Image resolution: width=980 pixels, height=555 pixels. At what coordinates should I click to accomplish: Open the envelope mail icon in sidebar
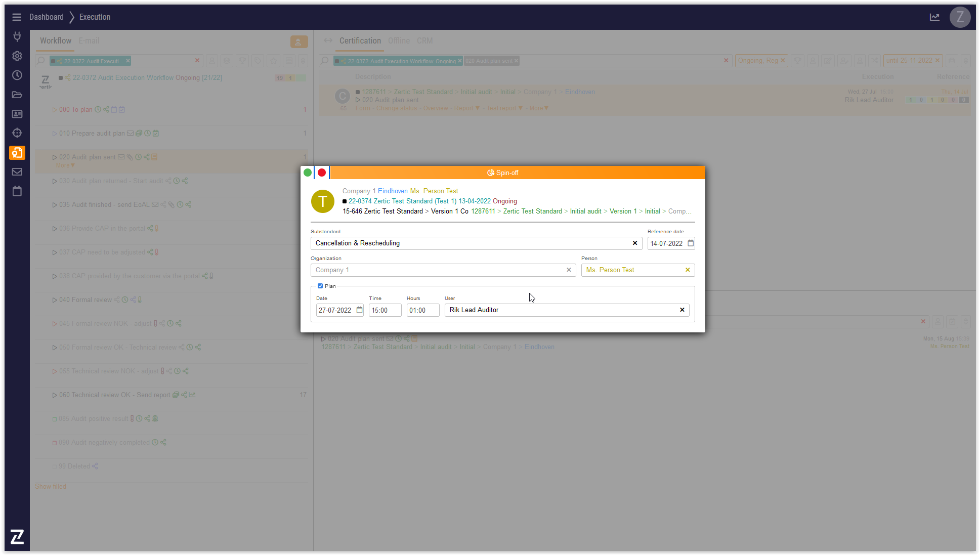[17, 172]
